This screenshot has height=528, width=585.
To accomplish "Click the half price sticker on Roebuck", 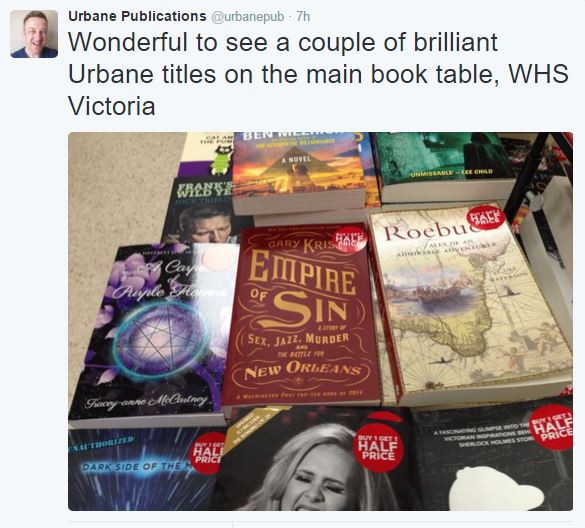I will [x=485, y=219].
